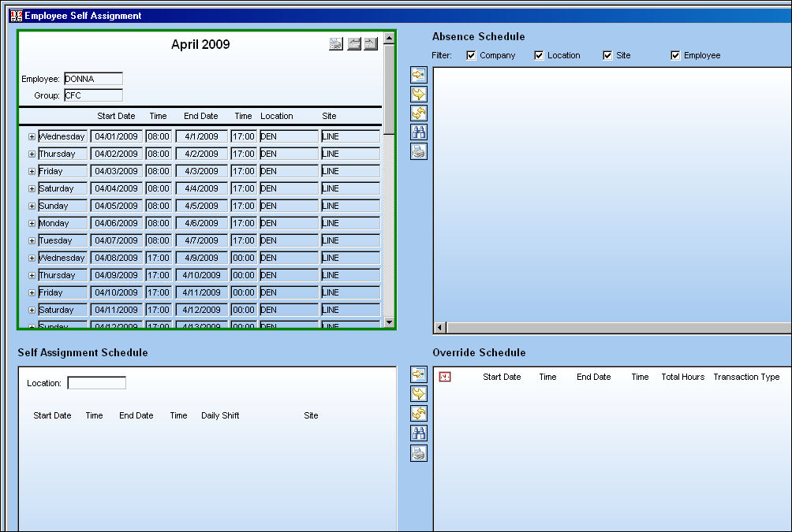Expand the Monday 04/06/2009 row
This screenshot has width=792, height=532.
click(32, 224)
